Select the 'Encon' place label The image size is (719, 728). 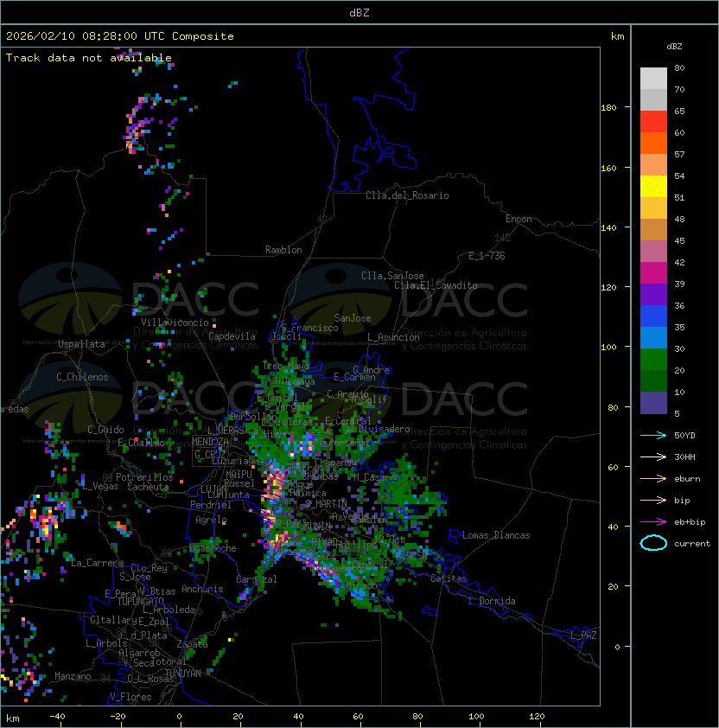coord(519,219)
